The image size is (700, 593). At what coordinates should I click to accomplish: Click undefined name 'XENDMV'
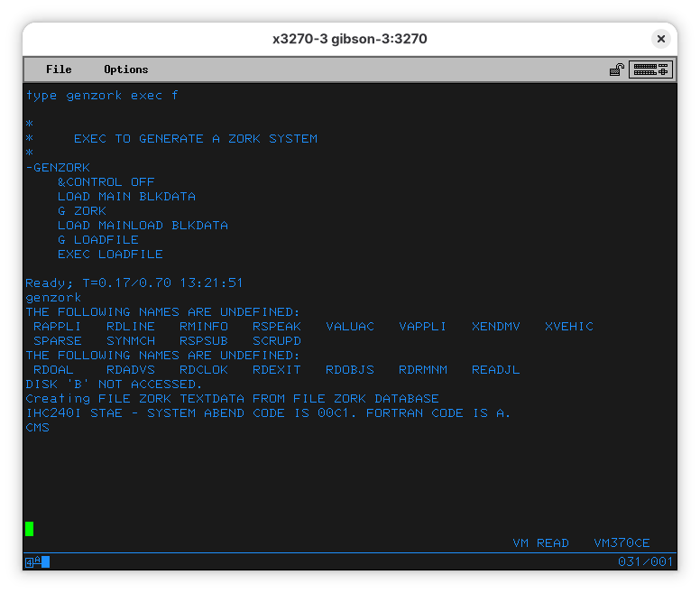tap(496, 327)
